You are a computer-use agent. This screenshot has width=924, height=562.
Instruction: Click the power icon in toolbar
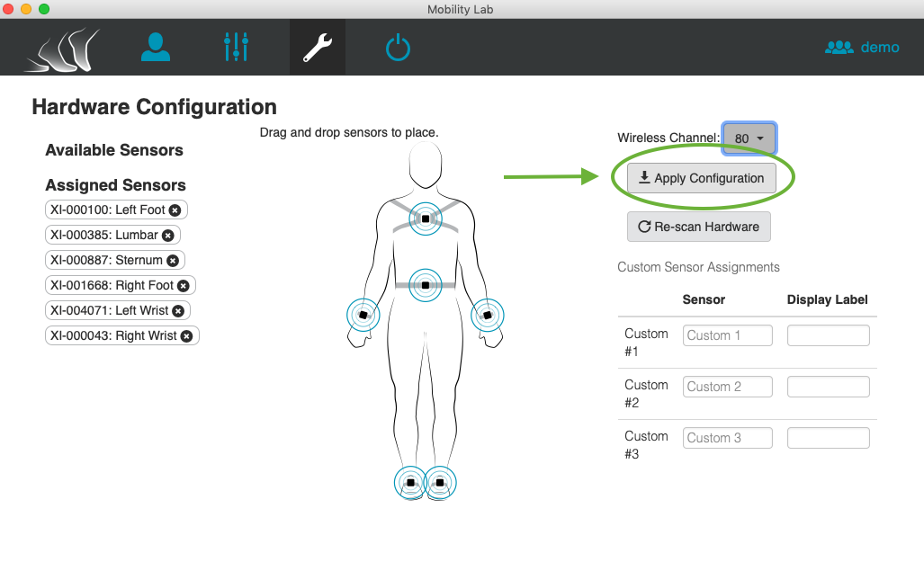pos(398,47)
